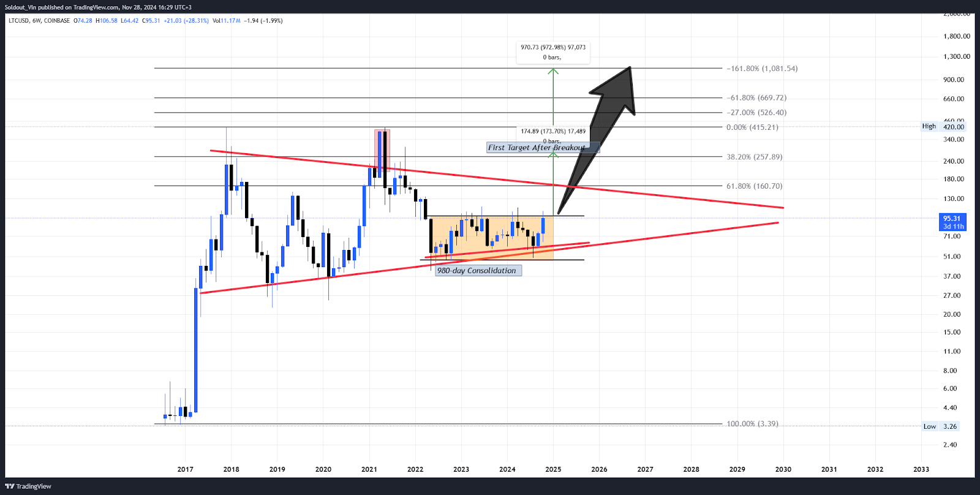The width and height of the screenshot is (980, 495).
Task: Click the 0.00% (415.21) Fibonacci label
Action: (x=752, y=127)
